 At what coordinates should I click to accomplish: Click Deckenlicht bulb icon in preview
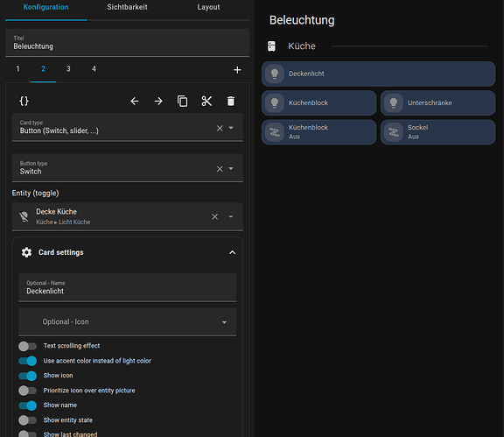(x=275, y=74)
